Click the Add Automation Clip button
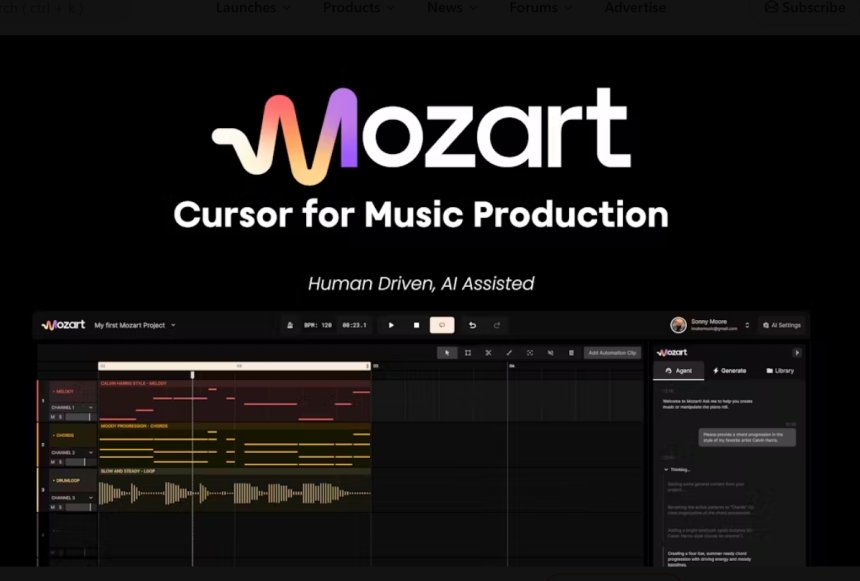 click(612, 353)
